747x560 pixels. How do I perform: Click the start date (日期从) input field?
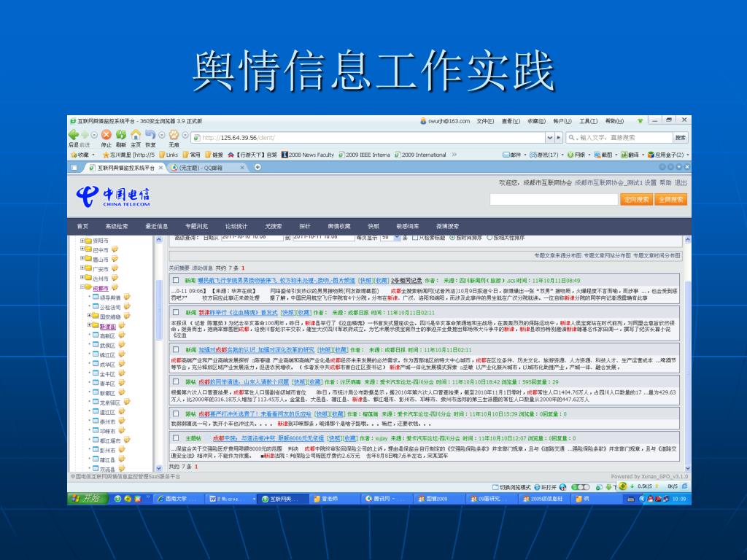(x=252, y=237)
